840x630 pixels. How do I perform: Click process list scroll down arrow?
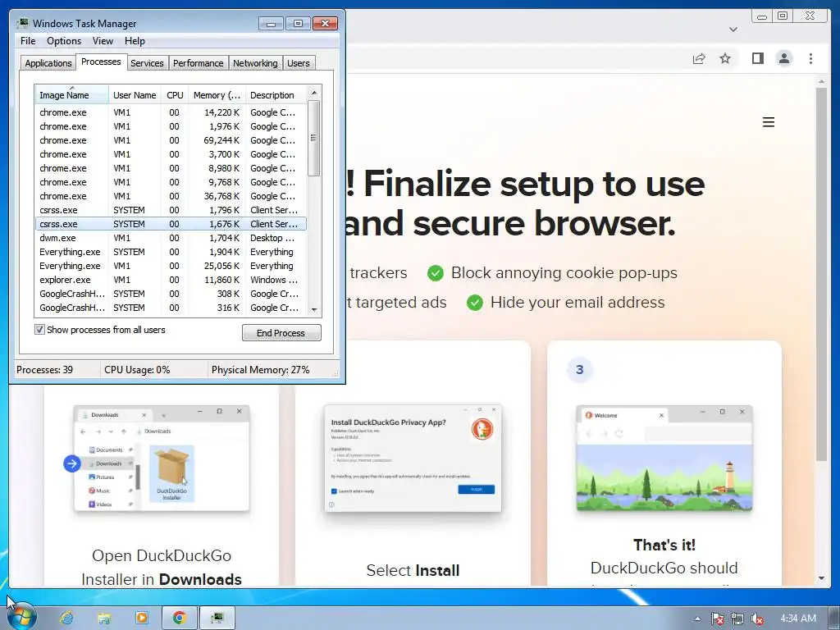click(x=314, y=309)
